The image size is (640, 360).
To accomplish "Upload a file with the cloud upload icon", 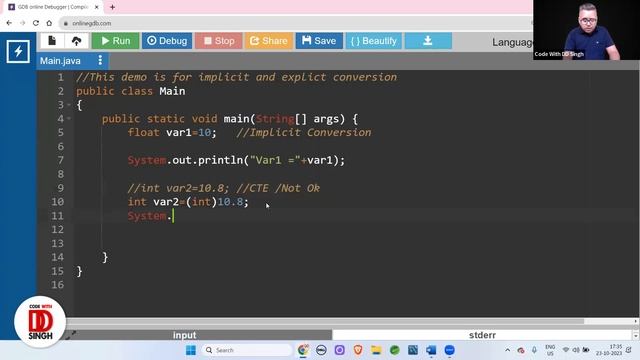I will pos(76,41).
